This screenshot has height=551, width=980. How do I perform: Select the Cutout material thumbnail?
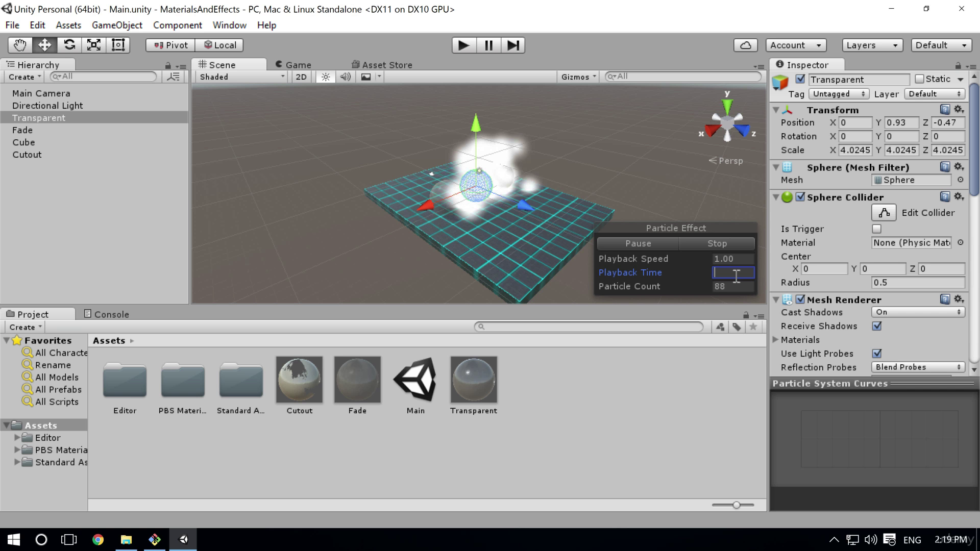point(299,380)
